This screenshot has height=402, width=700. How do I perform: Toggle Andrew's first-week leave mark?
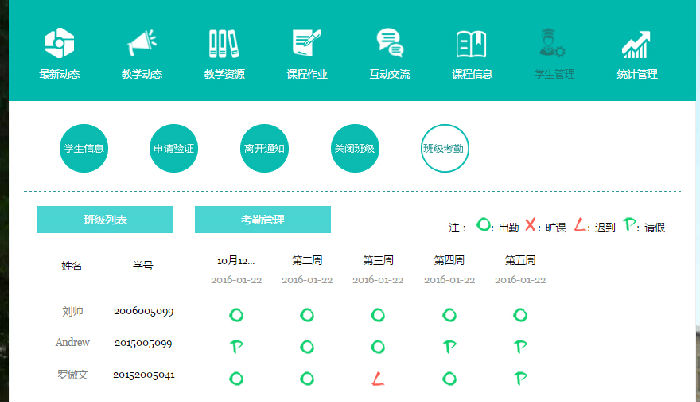tap(237, 346)
